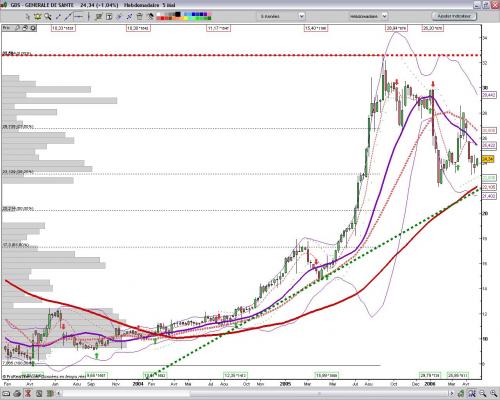This screenshot has height=400, width=500.
Task: Click the green grid icon in bottom-left toolbar
Action: (x=50, y=394)
